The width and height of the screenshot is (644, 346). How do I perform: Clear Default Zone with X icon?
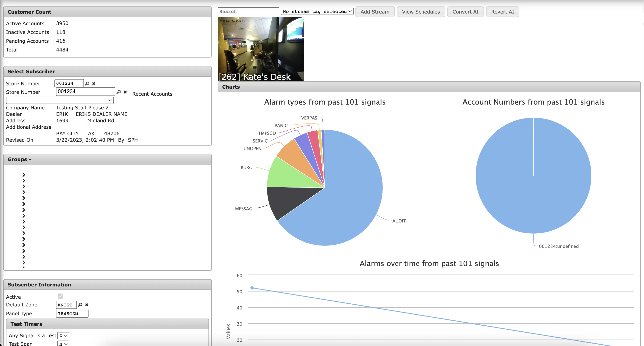pos(87,305)
